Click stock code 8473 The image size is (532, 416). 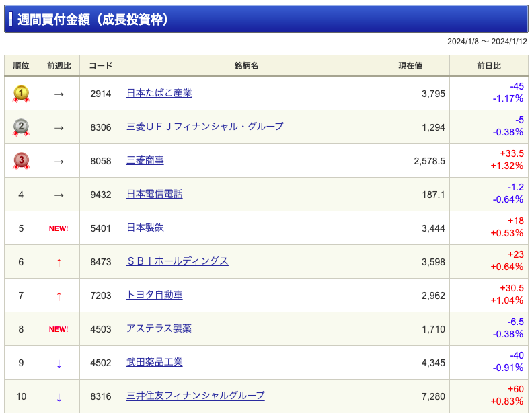[101, 262]
